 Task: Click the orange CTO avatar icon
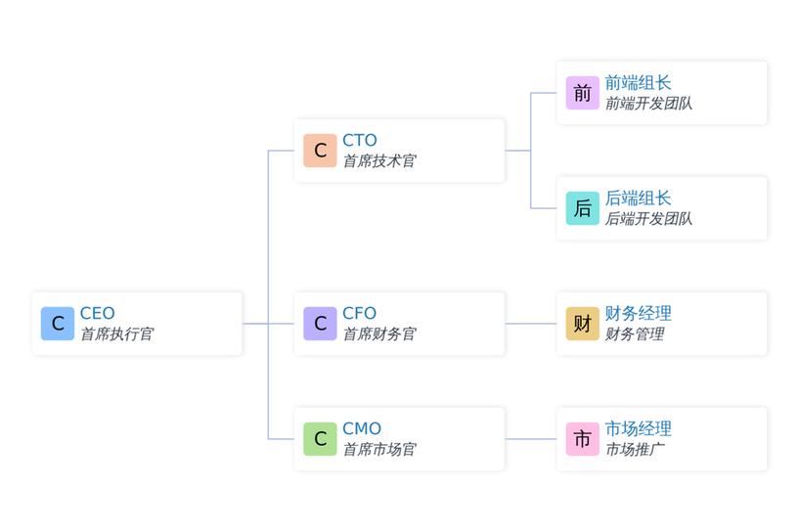[x=320, y=151]
